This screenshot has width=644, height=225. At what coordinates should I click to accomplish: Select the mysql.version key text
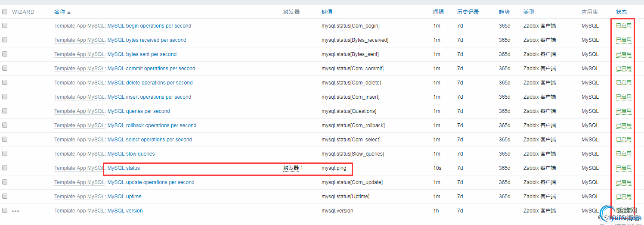[x=337, y=211]
